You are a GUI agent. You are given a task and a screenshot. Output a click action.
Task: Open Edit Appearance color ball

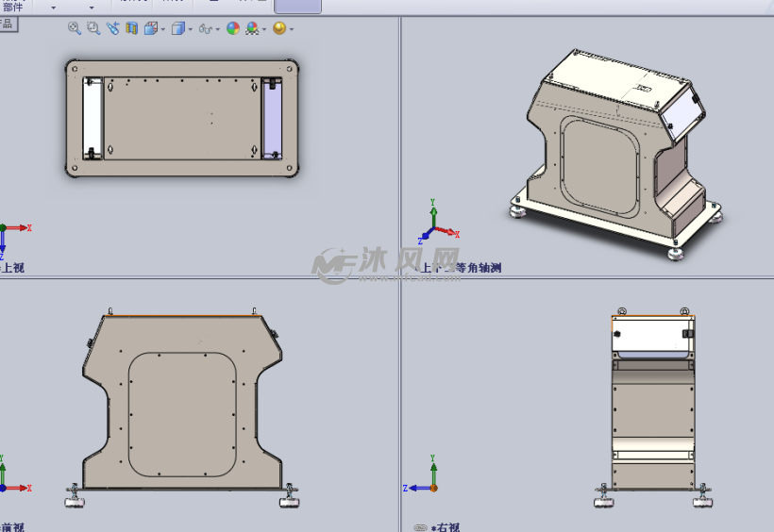232,28
